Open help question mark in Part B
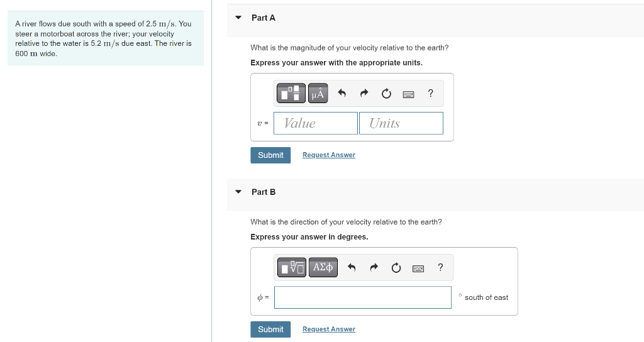The height and width of the screenshot is (342, 644). pos(440,268)
